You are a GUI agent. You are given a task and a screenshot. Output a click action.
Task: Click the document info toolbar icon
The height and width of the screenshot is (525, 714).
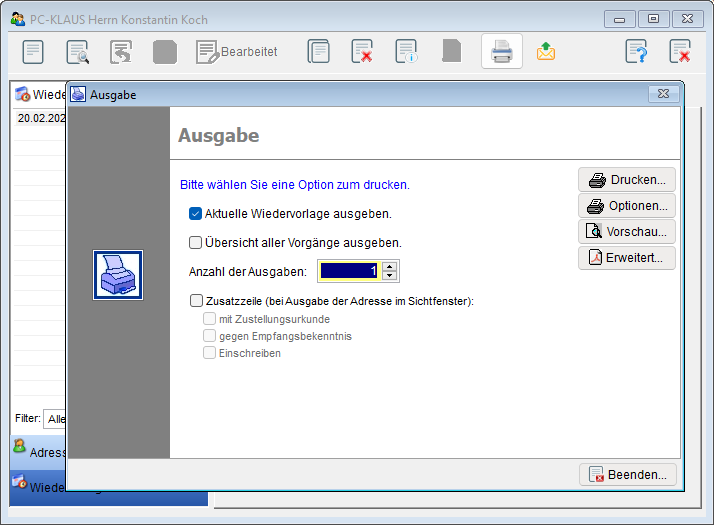click(x=406, y=51)
